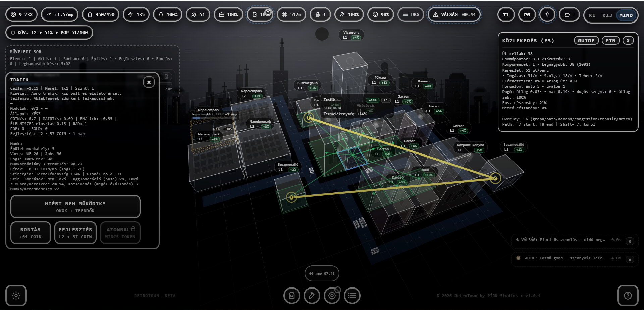Image resolution: width=644 pixels, height=310 pixels.
Task: Open the shop bag tool button
Action: pos(292,296)
